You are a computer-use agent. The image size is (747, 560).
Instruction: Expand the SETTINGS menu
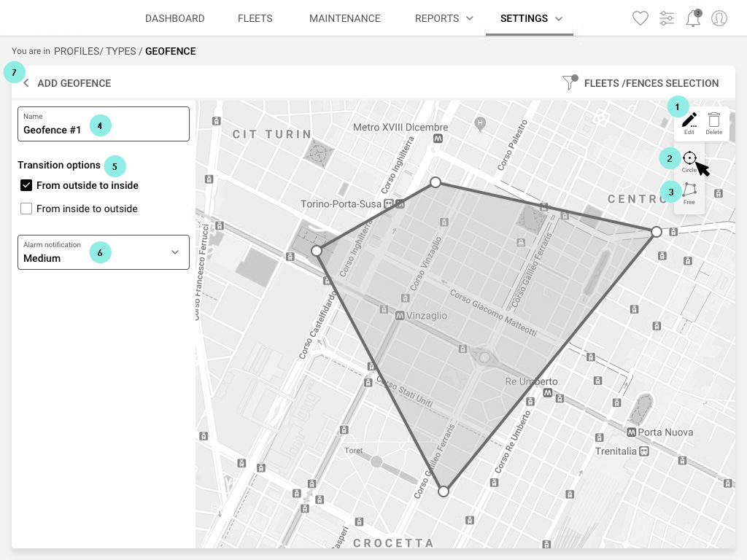click(x=531, y=18)
